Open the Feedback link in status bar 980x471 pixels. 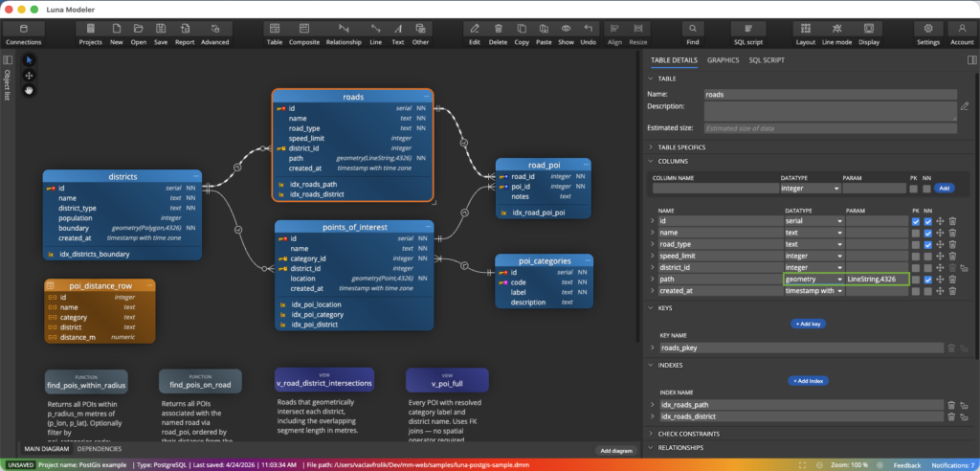[x=907, y=465]
